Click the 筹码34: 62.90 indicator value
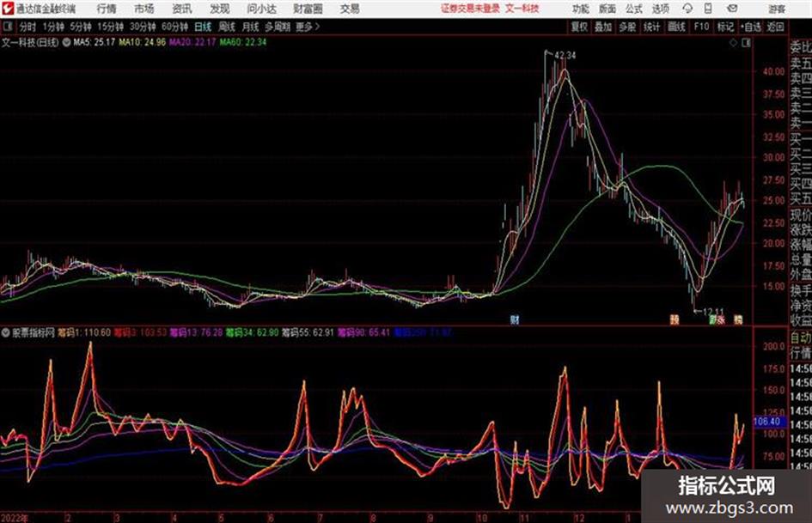The image size is (812, 523). pyautogui.click(x=253, y=332)
